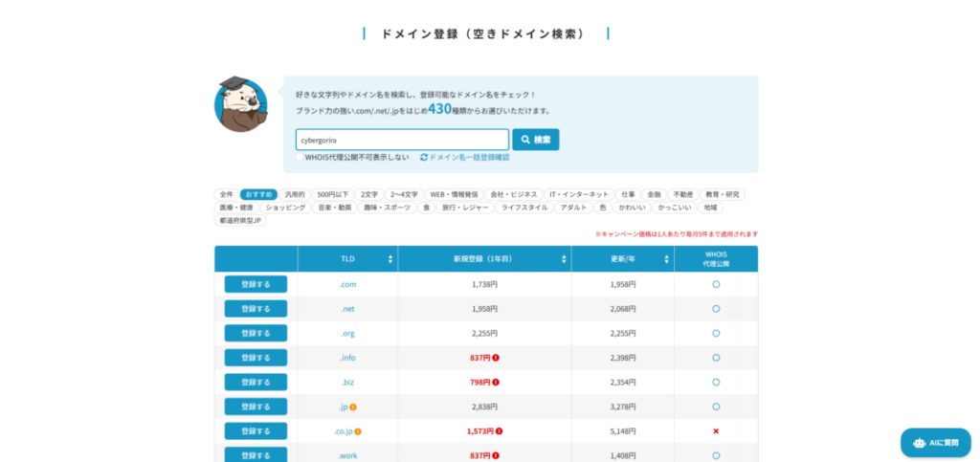Viewport: 980px width, 462px height.
Task: Click the red alert icon beside 1,573円
Action: tap(499, 431)
